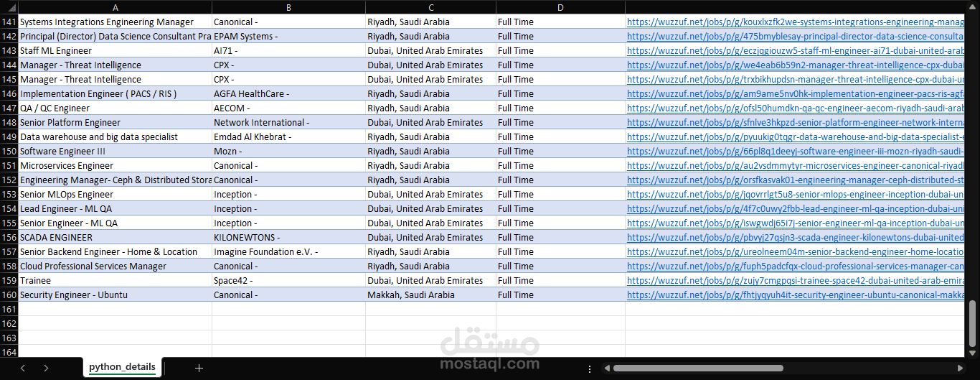Select the 'QA / QC Engineer' cell
The image size is (980, 380).
click(x=116, y=108)
